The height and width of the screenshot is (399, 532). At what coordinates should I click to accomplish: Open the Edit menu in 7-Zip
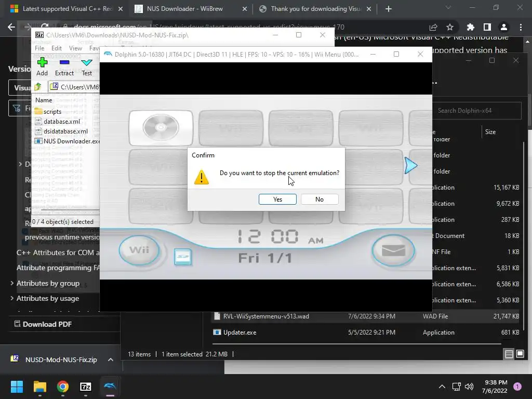pyautogui.click(x=56, y=48)
